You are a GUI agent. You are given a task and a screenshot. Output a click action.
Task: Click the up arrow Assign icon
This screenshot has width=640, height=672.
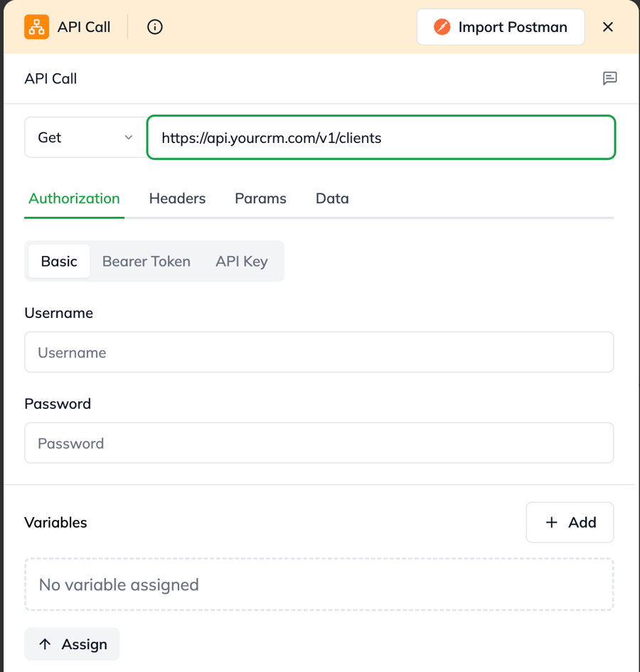click(x=46, y=644)
